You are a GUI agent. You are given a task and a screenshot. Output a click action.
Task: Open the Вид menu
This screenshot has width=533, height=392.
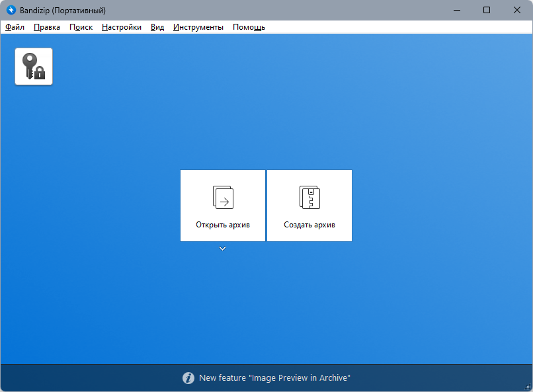157,27
